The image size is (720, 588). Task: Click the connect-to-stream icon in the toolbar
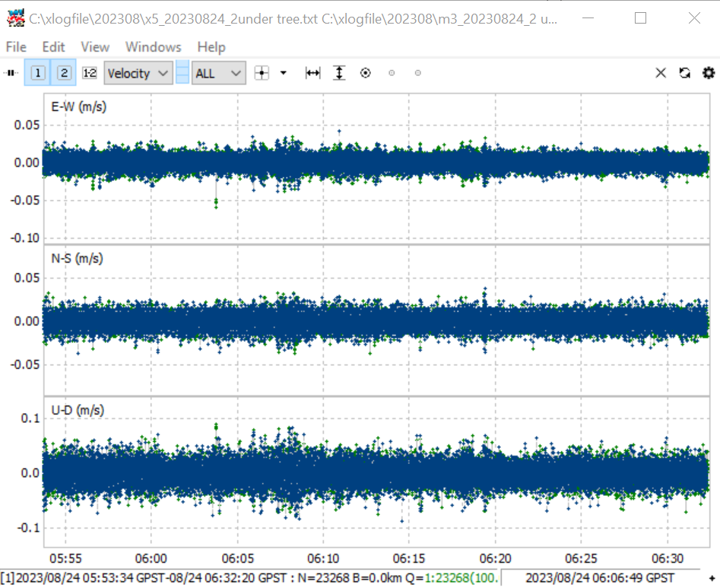[x=11, y=72]
